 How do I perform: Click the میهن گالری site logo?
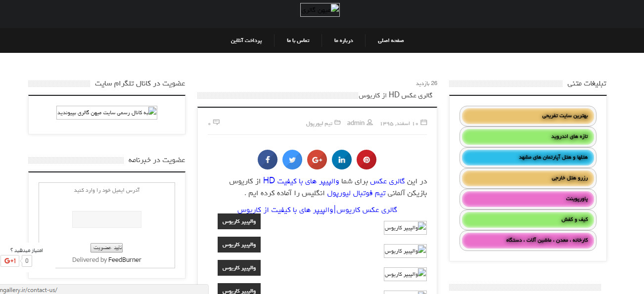(320, 10)
